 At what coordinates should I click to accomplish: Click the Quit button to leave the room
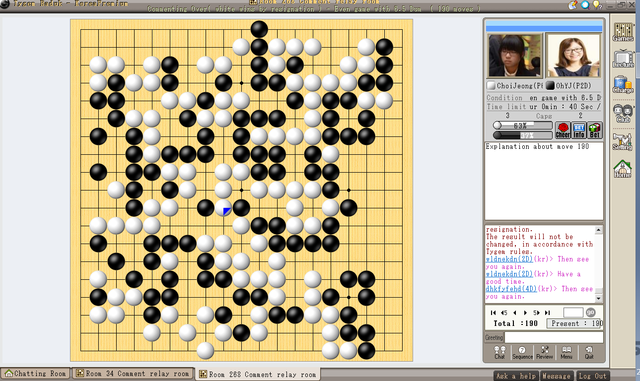point(589,352)
